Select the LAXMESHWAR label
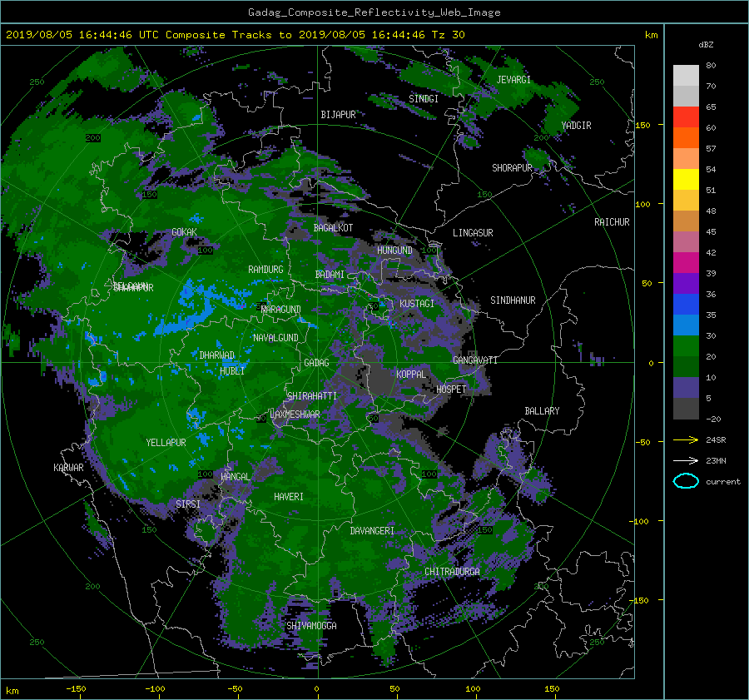This screenshot has height=700, width=749. pos(295,415)
